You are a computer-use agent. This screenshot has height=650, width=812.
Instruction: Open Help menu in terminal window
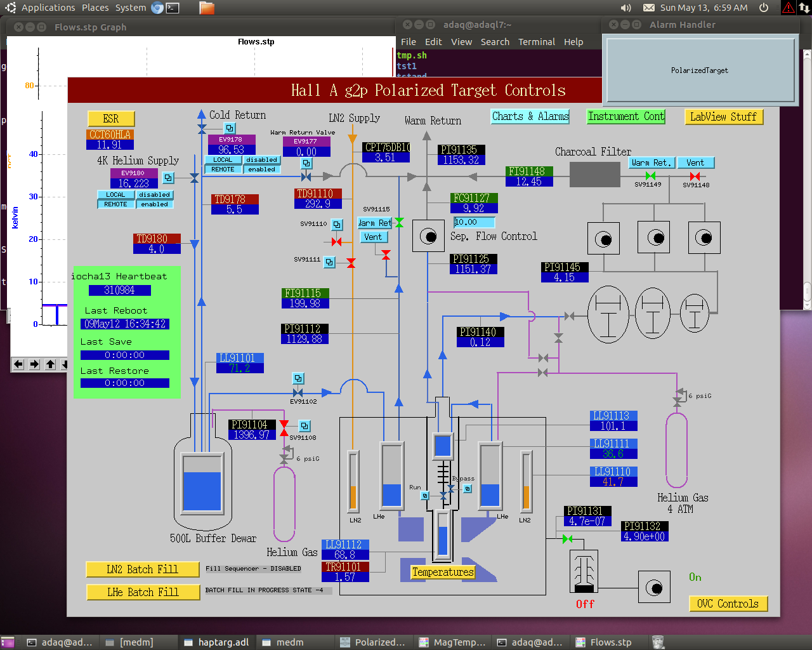coord(573,42)
